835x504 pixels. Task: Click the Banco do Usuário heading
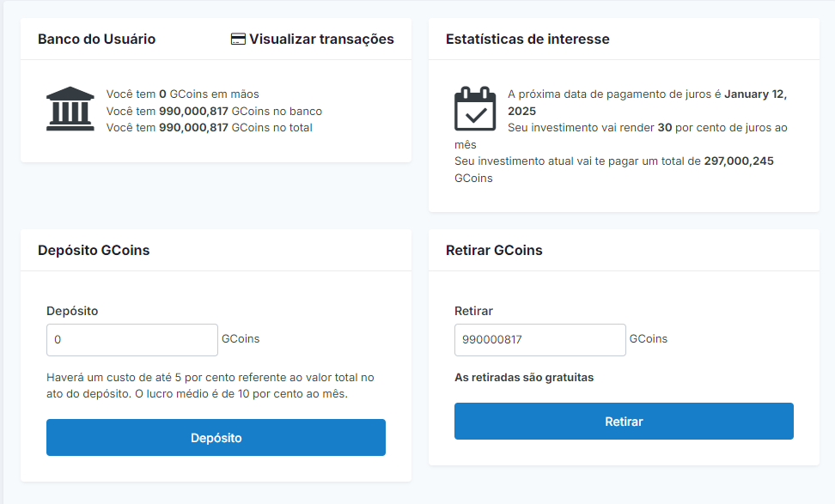96,39
